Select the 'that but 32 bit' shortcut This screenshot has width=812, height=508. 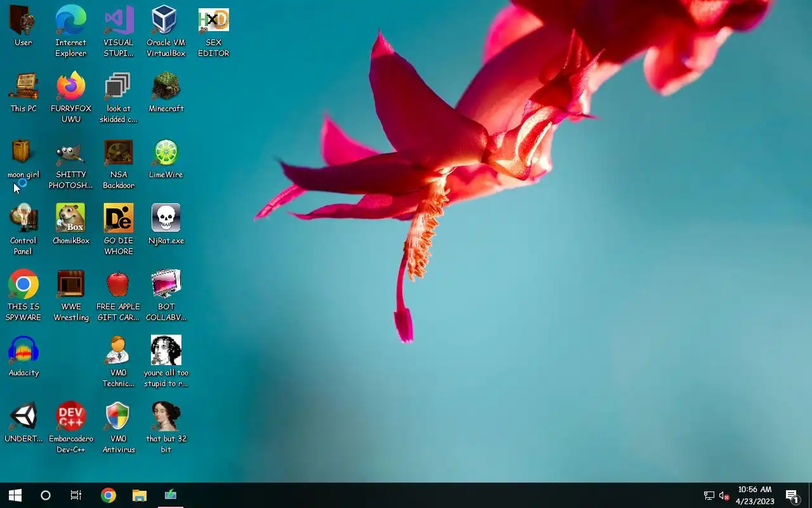(166, 428)
